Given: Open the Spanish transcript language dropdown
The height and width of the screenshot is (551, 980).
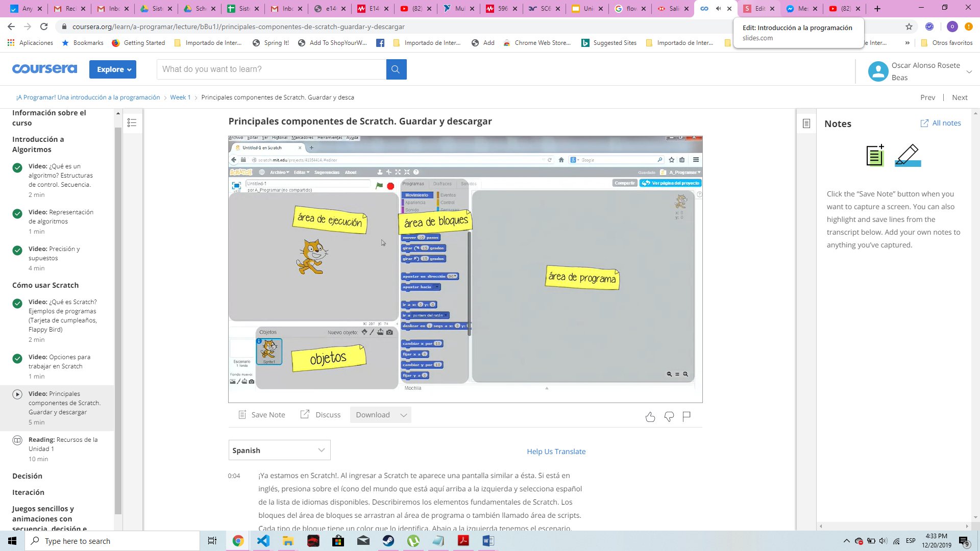Looking at the screenshot, I should coord(279,450).
